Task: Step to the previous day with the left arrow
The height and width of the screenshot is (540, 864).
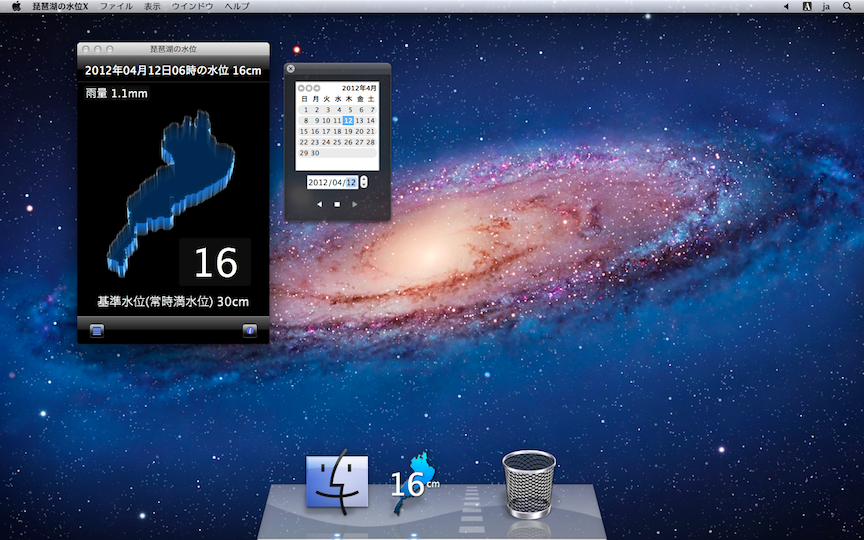Action: [x=320, y=204]
